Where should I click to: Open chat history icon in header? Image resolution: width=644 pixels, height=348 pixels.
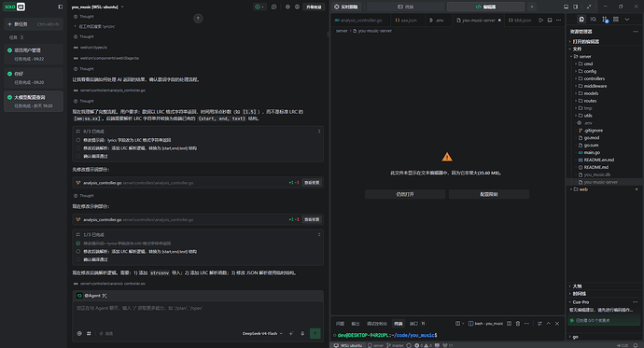pos(274,7)
